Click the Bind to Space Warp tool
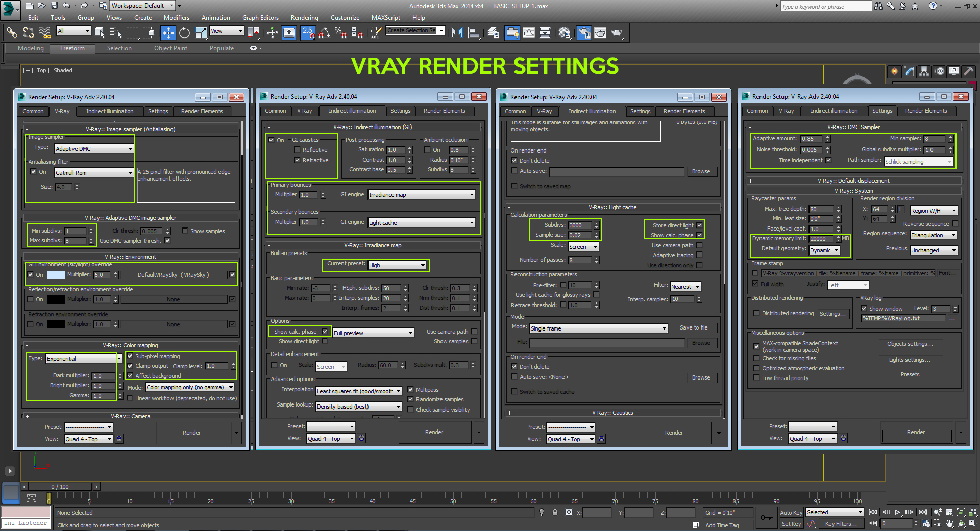 (45, 33)
